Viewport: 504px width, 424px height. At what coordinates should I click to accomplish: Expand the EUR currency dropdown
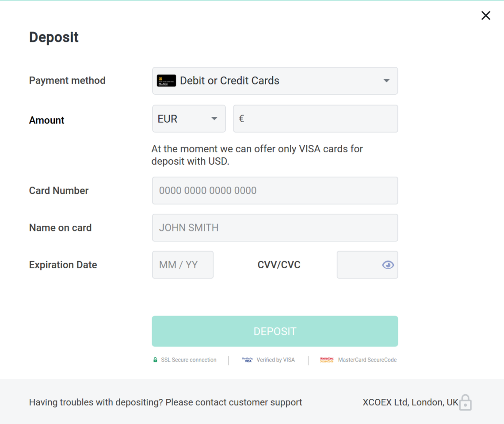[214, 119]
